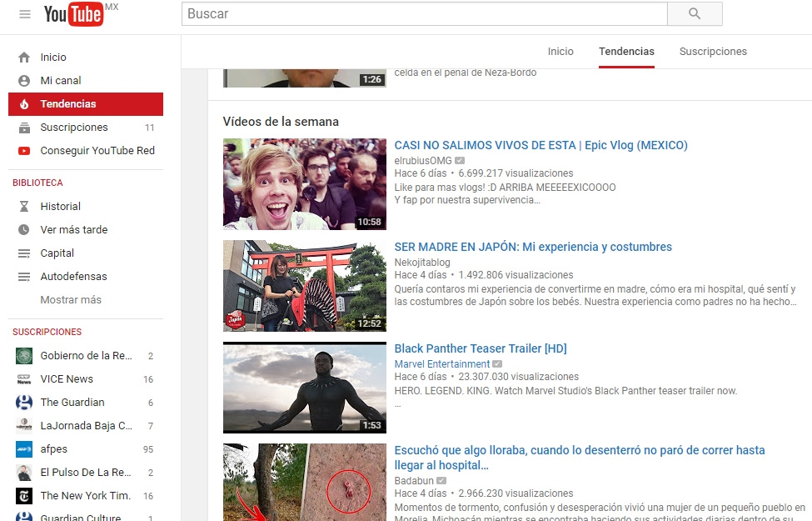Focus the Buscar search field
Screen dimensions: 812x521
point(424,14)
